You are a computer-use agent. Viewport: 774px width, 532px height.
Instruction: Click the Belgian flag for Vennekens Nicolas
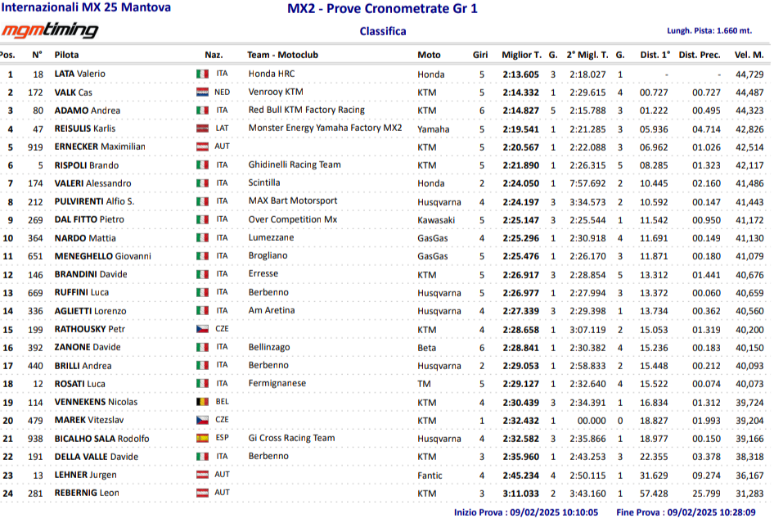(x=202, y=402)
